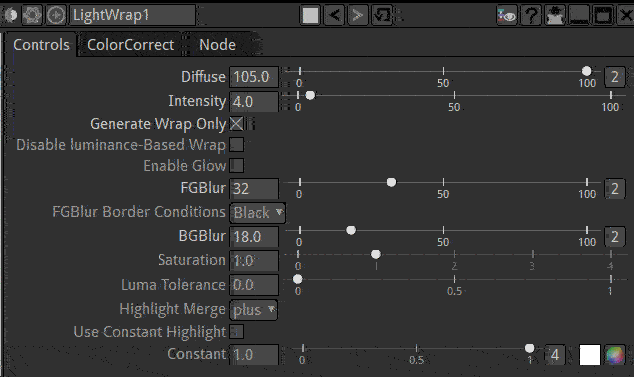Edit the LightWrap1 node name field
The height and width of the screenshot is (377, 634).
click(x=132, y=15)
